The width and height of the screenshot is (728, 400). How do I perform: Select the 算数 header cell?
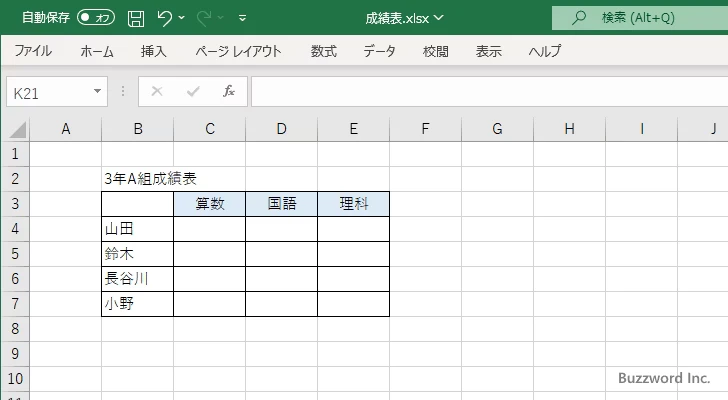(209, 204)
